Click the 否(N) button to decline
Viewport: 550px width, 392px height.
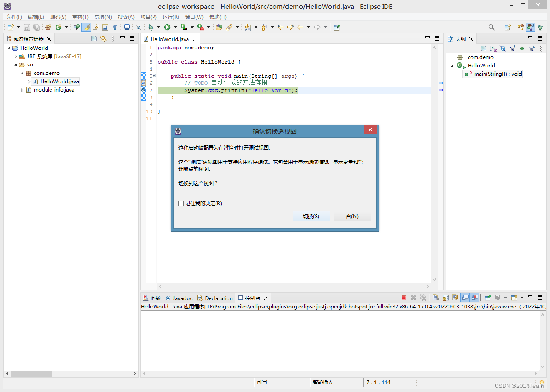352,216
